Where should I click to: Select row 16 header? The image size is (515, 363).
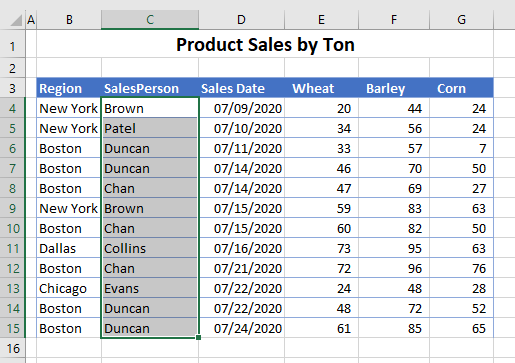(x=12, y=348)
